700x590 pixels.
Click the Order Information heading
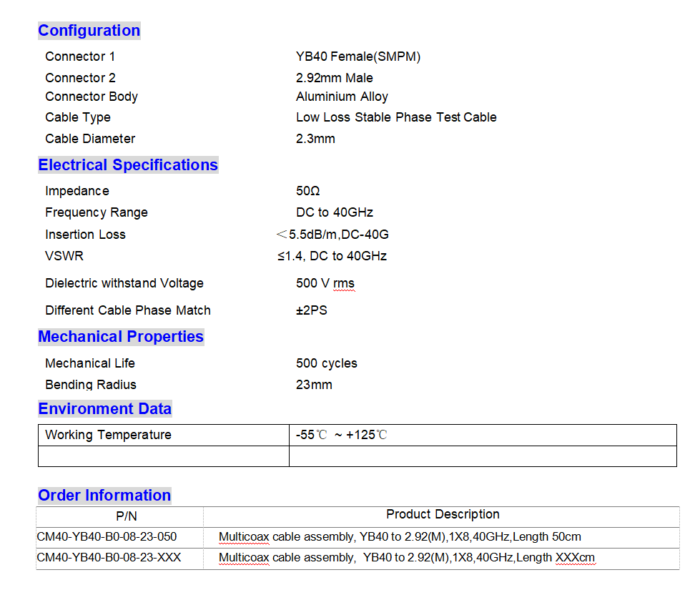(x=104, y=496)
